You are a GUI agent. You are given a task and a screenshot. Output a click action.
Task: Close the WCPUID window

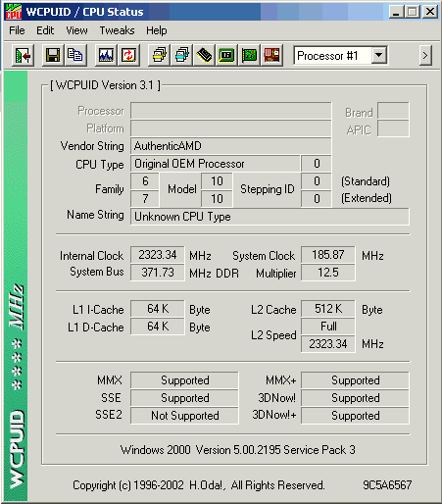430,12
